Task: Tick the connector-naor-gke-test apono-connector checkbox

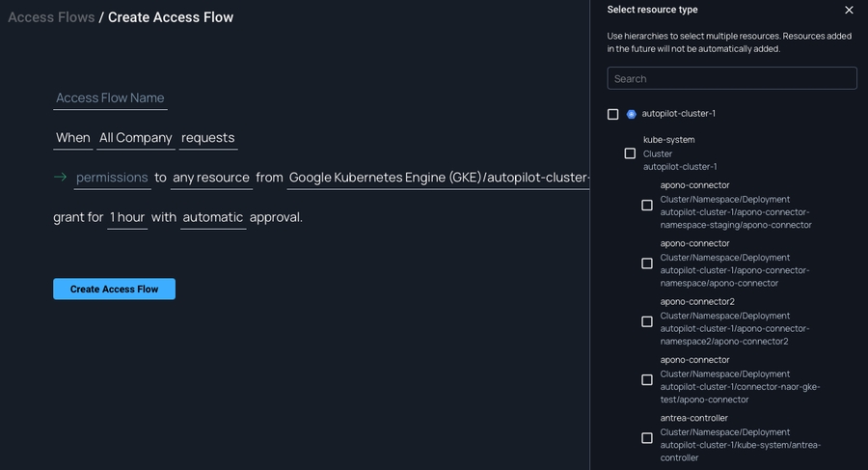Action: 647,379
